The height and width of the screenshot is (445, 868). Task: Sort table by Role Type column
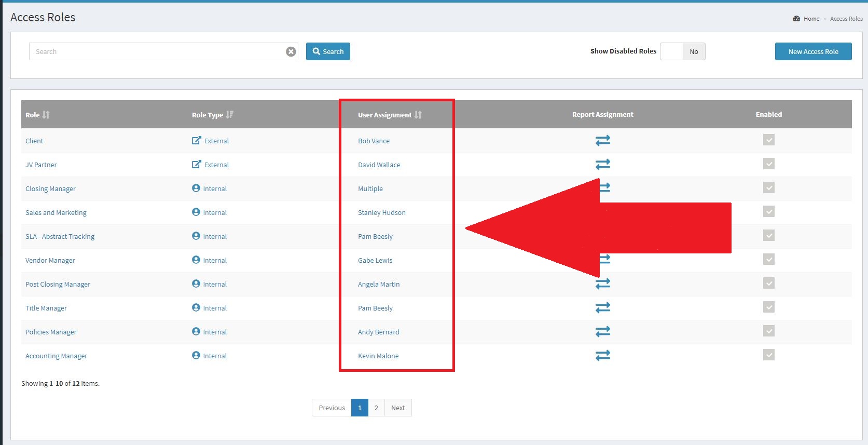coord(229,115)
